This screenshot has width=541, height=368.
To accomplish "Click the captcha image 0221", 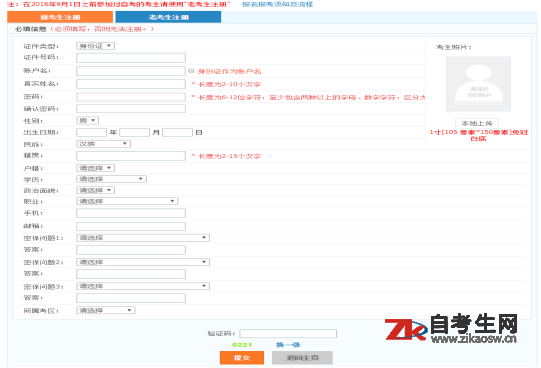I will [242, 345].
